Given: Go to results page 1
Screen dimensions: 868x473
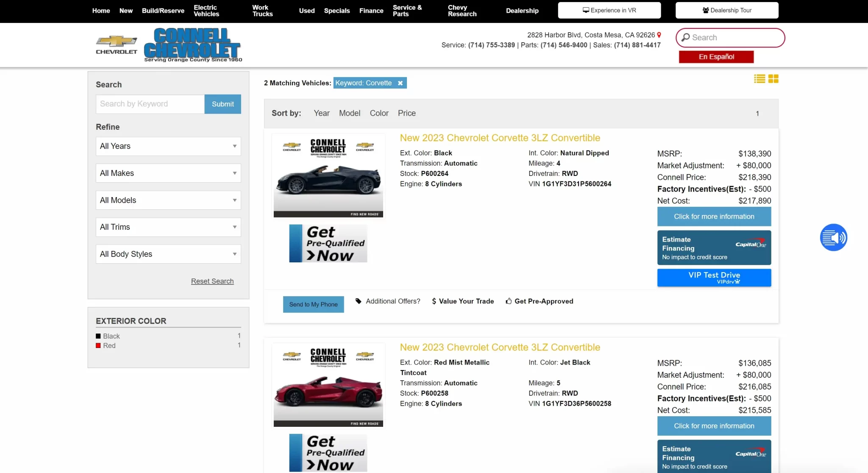Looking at the screenshot, I should point(757,114).
